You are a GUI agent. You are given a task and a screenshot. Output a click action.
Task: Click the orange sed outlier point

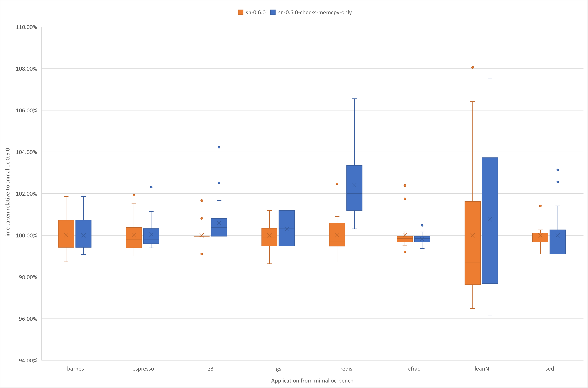pos(540,206)
